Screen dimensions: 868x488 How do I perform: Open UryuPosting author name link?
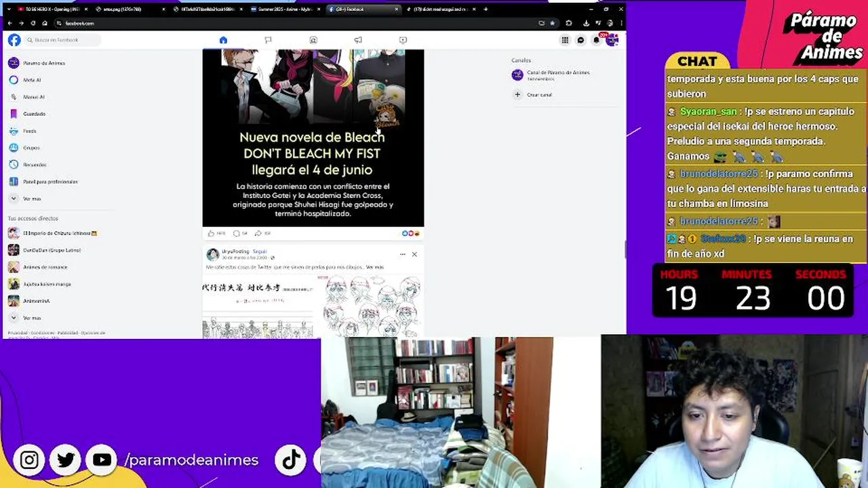(235, 251)
